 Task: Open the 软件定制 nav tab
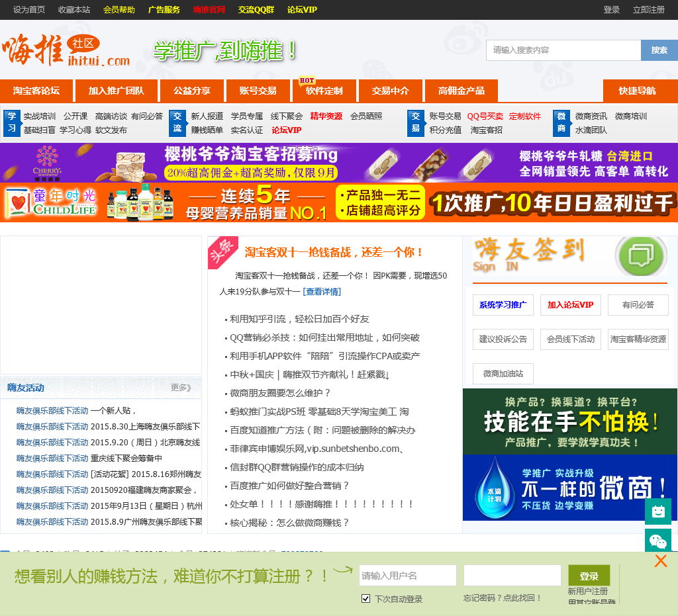[324, 91]
